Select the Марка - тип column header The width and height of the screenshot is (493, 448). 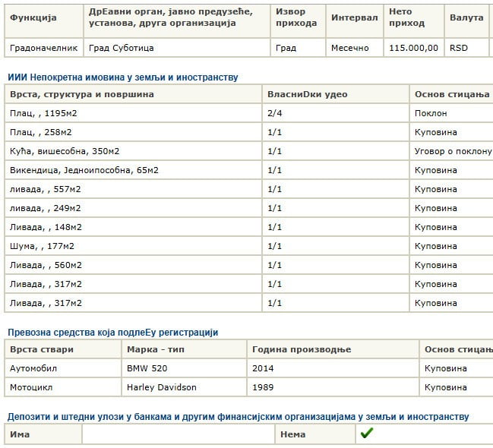184,349
